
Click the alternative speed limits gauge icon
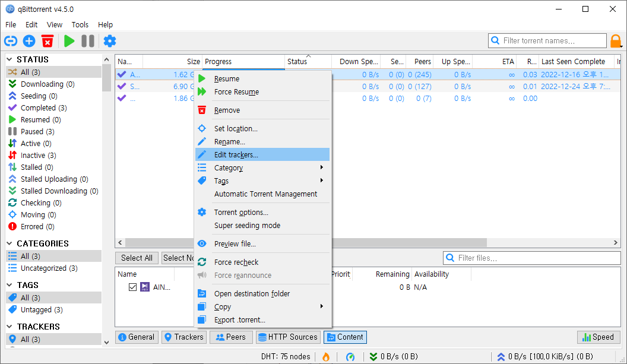pyautogui.click(x=350, y=357)
